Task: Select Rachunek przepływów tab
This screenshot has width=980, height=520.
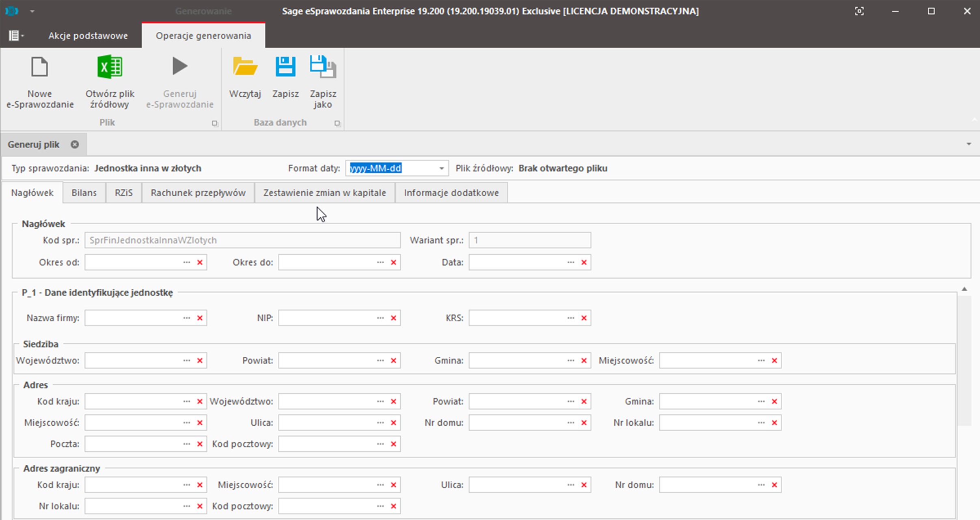Action: 198,193
